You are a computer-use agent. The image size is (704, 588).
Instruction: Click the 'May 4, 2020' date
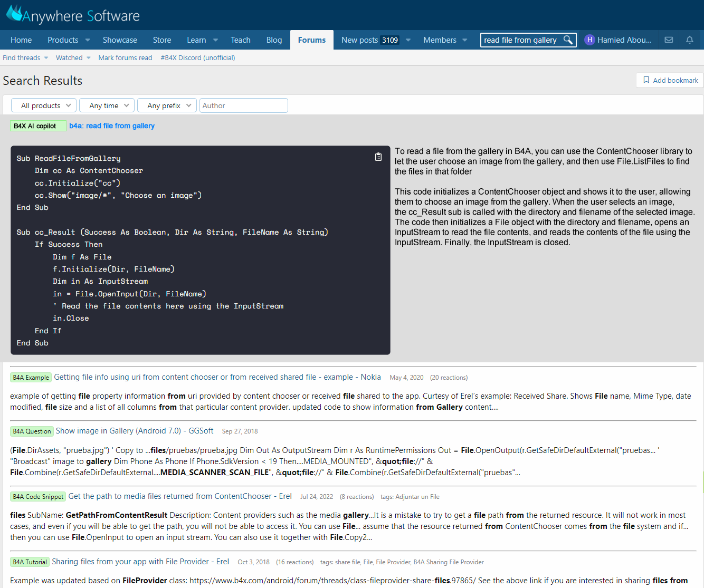click(406, 378)
